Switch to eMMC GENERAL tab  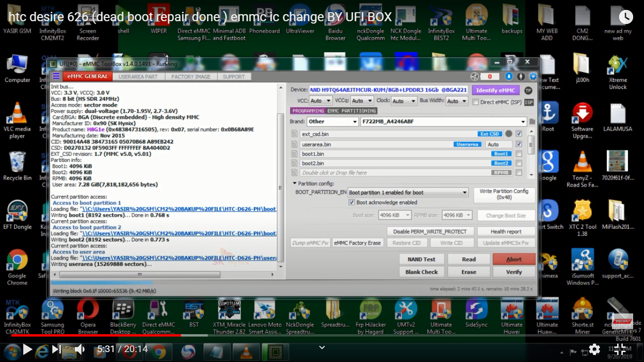coord(88,76)
